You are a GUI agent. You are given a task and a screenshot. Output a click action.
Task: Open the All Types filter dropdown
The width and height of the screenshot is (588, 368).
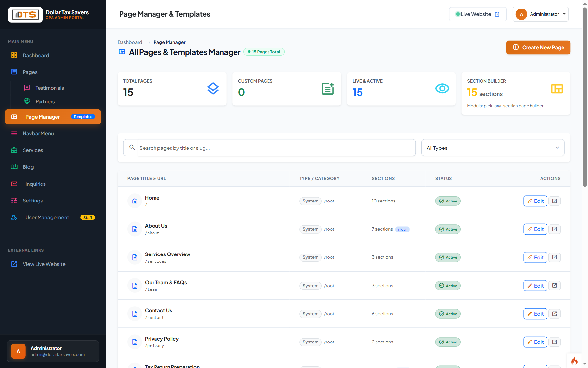493,148
